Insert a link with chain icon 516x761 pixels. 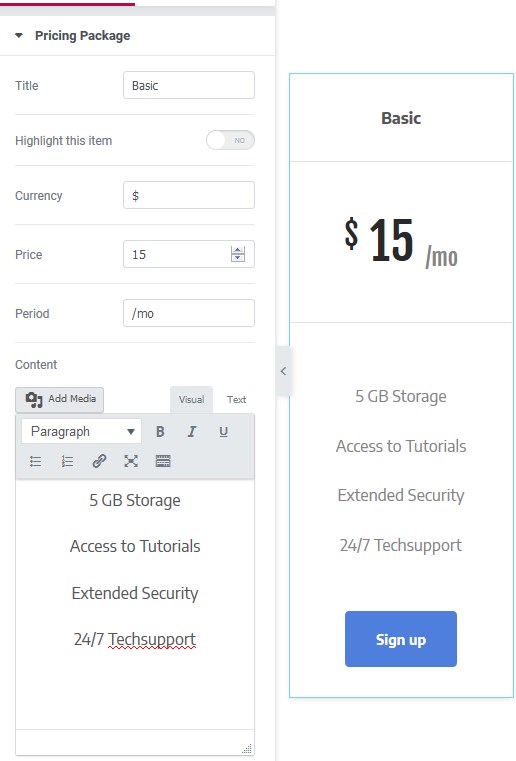(x=99, y=461)
